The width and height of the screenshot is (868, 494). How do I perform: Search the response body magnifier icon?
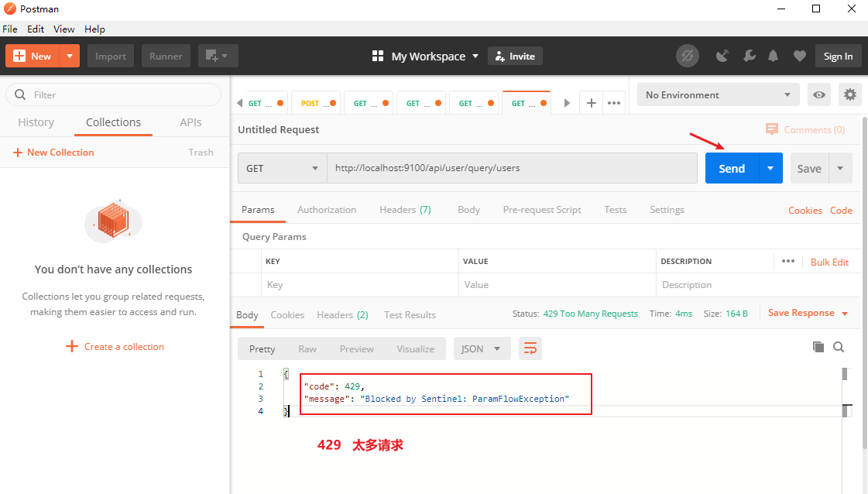pyautogui.click(x=839, y=347)
